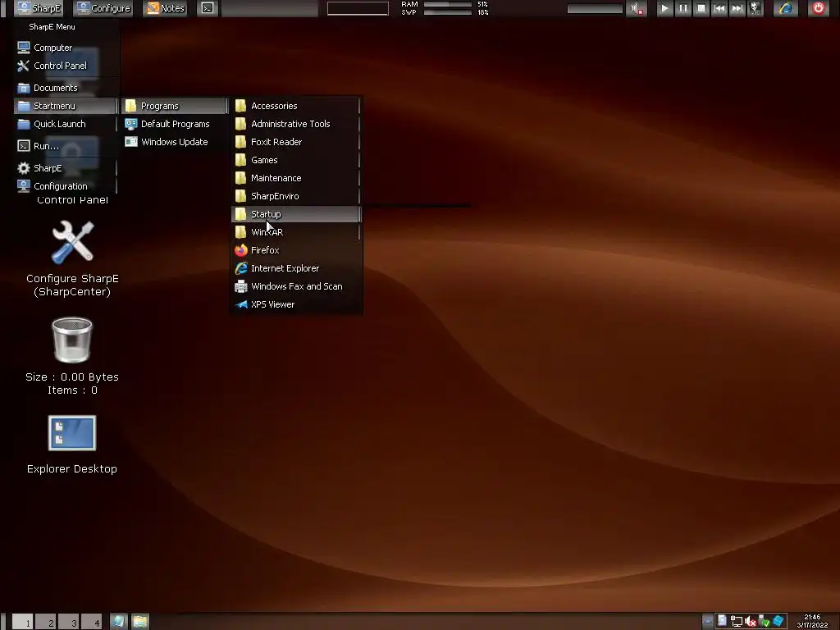
Task: Expand the SharpE gear submenu
Action: (x=66, y=168)
